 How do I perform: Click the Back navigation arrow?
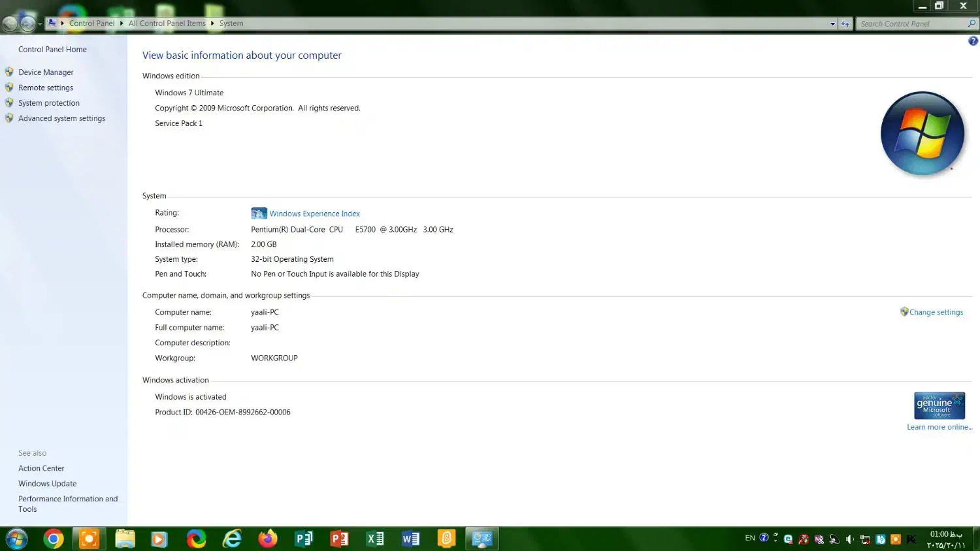coord(10,24)
